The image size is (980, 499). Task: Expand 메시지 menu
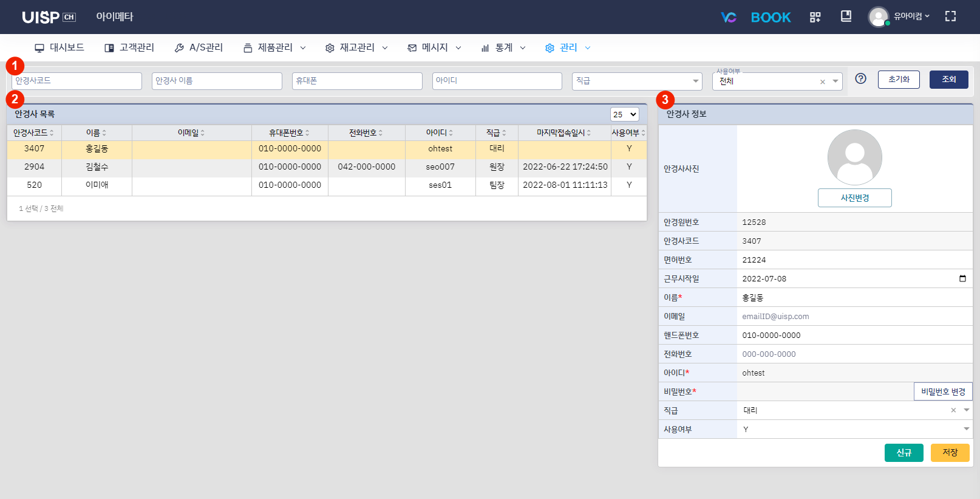[434, 47]
